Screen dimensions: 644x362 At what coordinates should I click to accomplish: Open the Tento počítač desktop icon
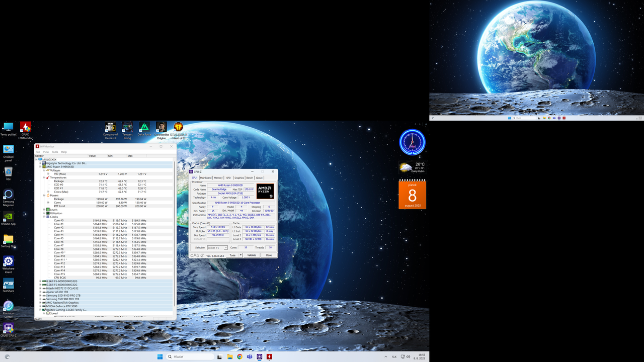point(8,129)
